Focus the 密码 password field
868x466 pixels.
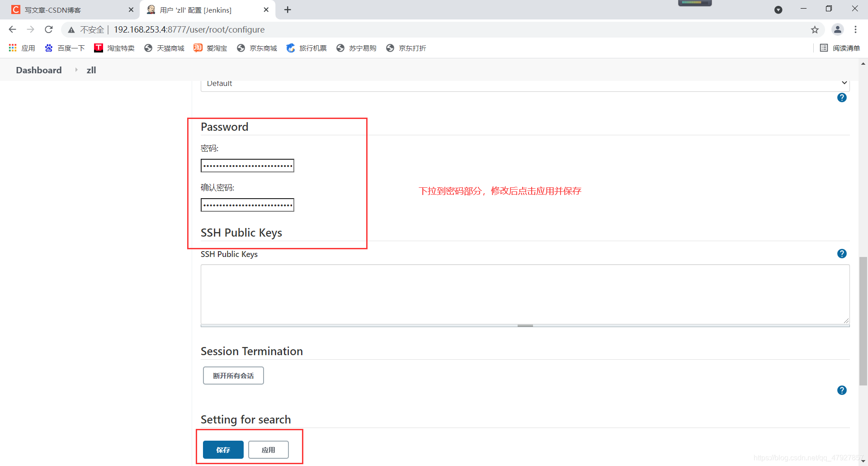point(247,166)
